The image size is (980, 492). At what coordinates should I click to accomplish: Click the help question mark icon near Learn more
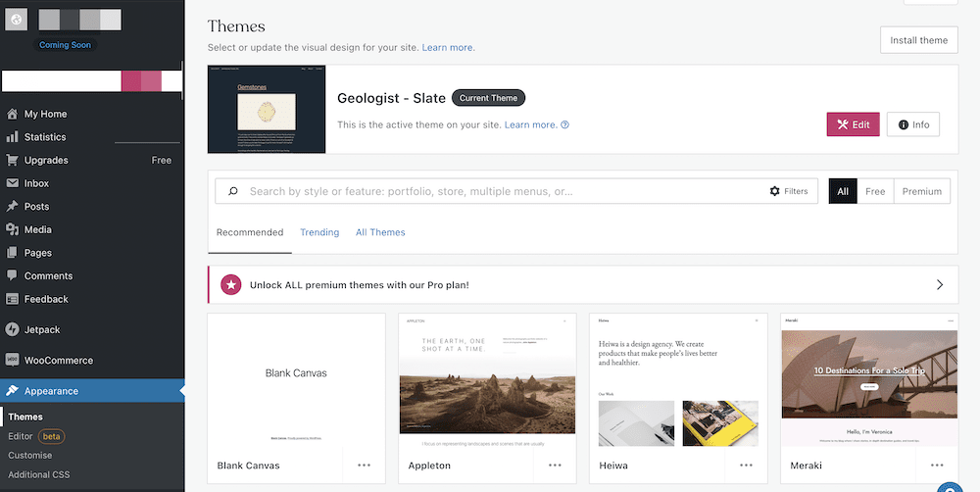565,124
